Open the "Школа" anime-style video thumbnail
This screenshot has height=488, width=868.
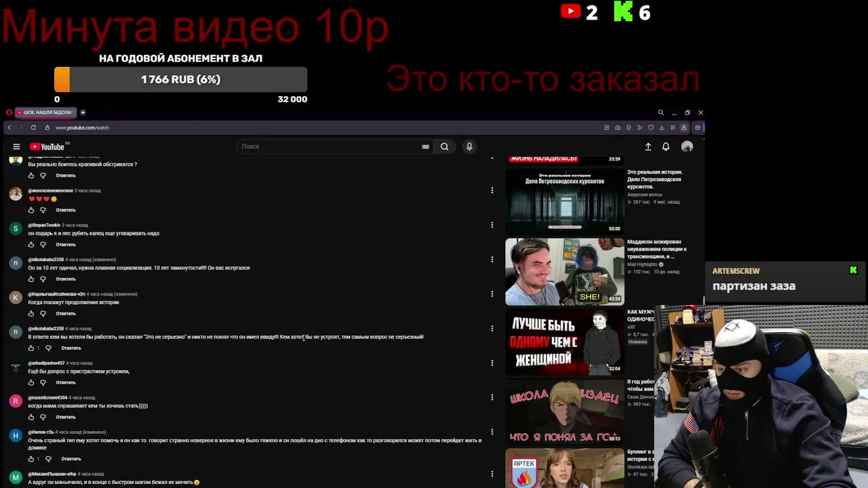564,411
